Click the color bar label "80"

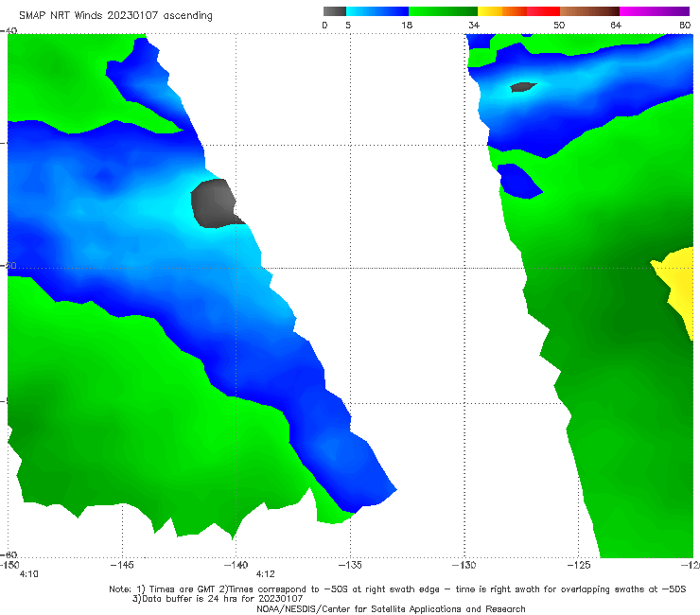(x=685, y=25)
